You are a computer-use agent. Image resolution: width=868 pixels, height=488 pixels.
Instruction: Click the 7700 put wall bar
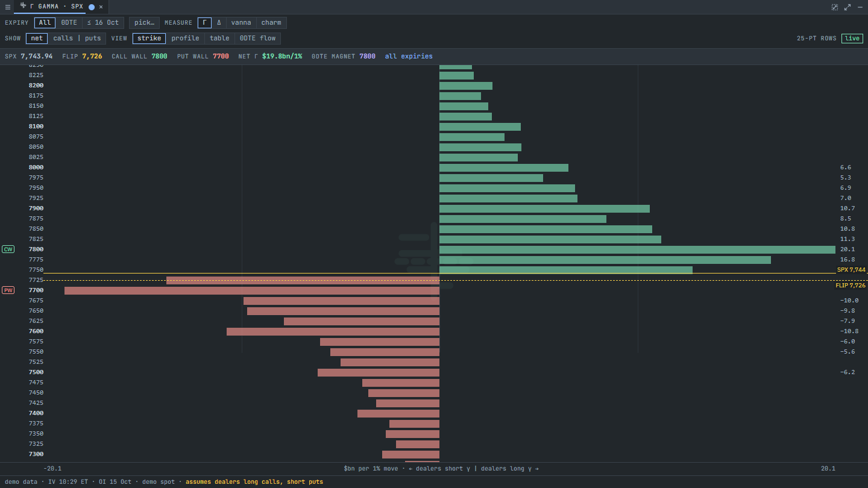(x=252, y=290)
